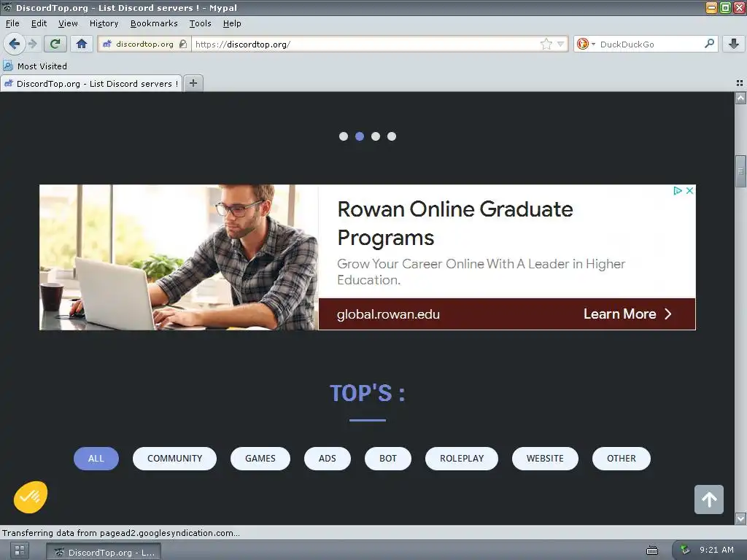Select the GAMES category filter
This screenshot has width=747, height=560.
(x=260, y=459)
